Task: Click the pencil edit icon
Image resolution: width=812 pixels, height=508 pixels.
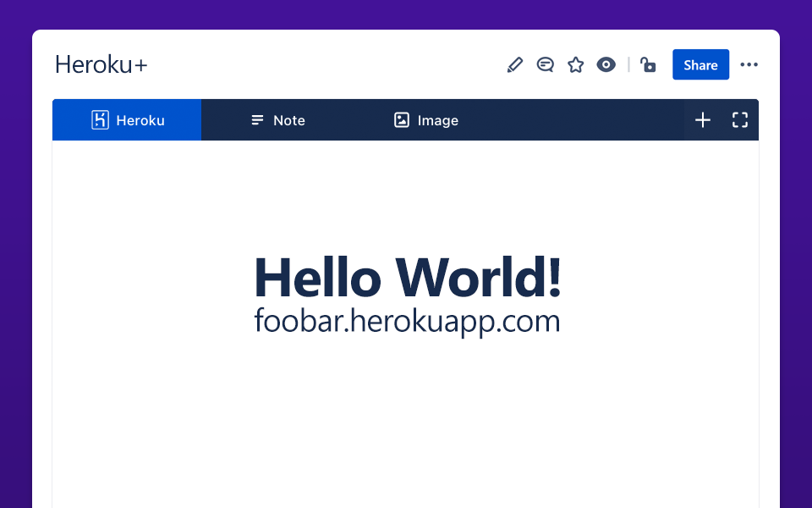Action: (515, 65)
